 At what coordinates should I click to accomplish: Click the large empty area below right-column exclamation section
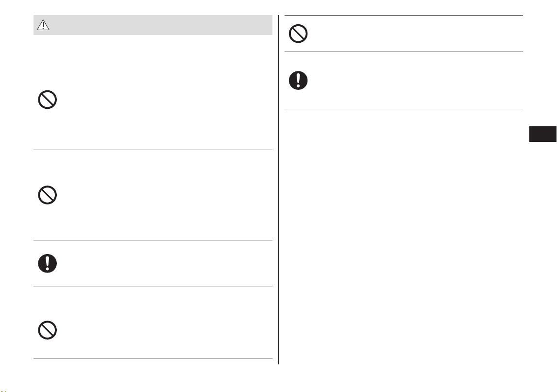404,237
